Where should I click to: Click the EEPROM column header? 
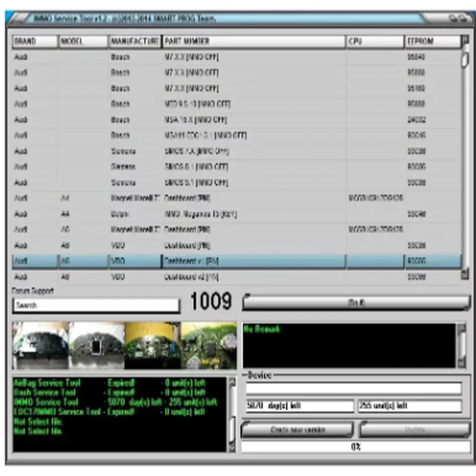tap(433, 41)
